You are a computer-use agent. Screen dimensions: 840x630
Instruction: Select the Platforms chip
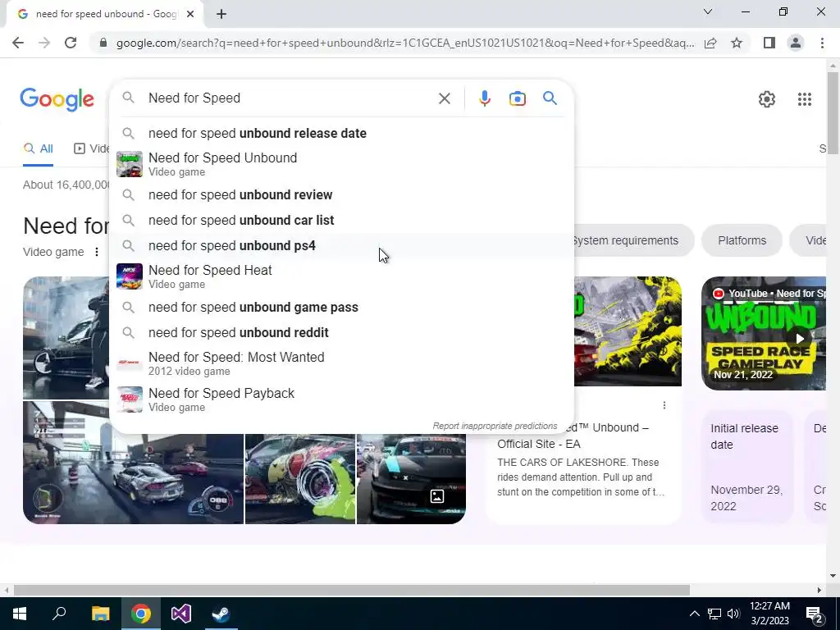742,240
